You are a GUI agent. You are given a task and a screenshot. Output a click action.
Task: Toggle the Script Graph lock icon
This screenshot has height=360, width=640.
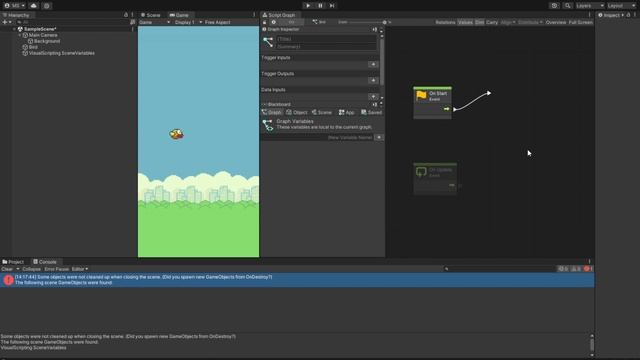tap(264, 22)
